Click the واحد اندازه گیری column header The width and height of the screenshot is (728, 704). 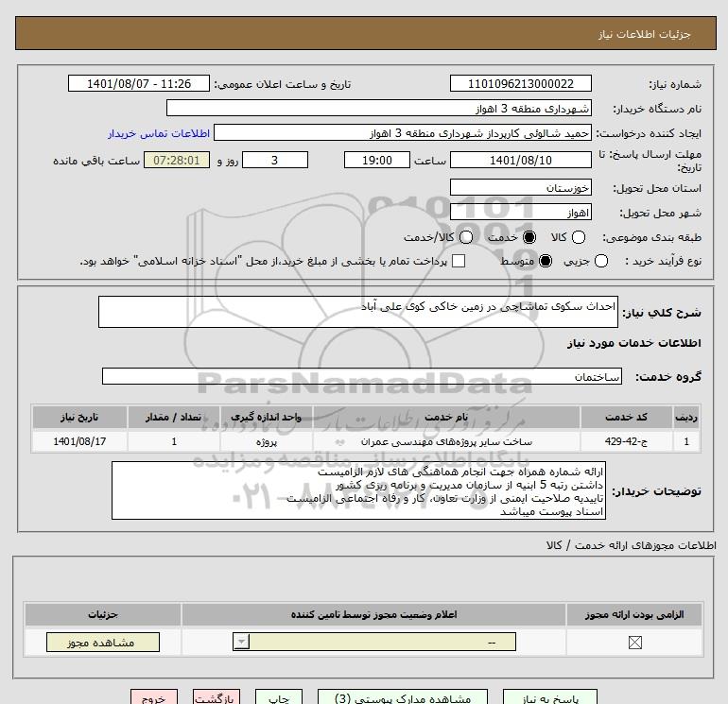(266, 417)
